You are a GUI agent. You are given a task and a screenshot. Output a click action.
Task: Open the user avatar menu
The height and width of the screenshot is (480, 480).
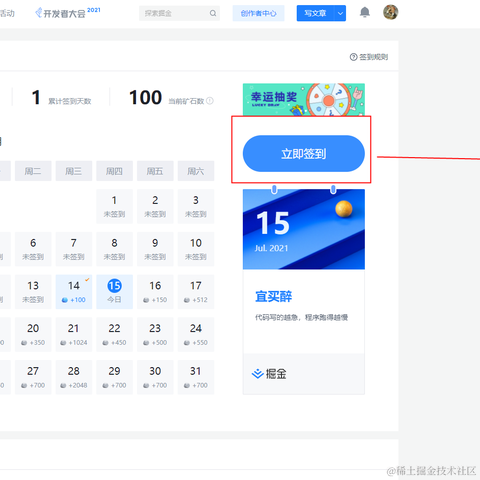(x=390, y=12)
